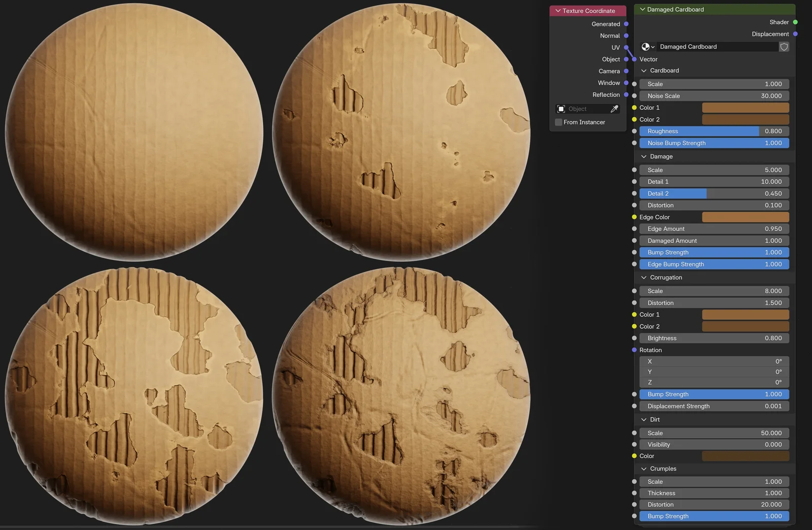Click the Vector input socket

[x=635, y=59]
